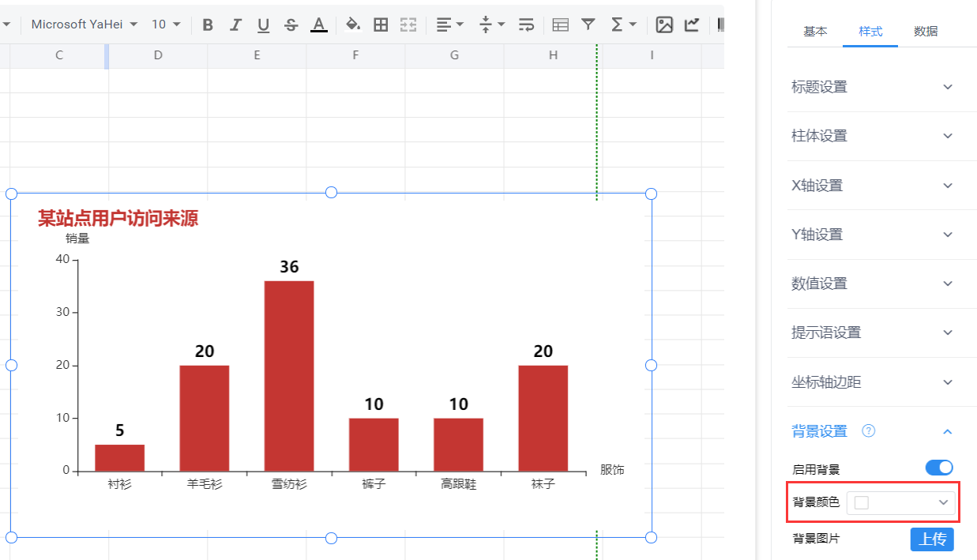Disable the 启用背景 switch
This screenshot has width=977, height=560.
(x=939, y=468)
